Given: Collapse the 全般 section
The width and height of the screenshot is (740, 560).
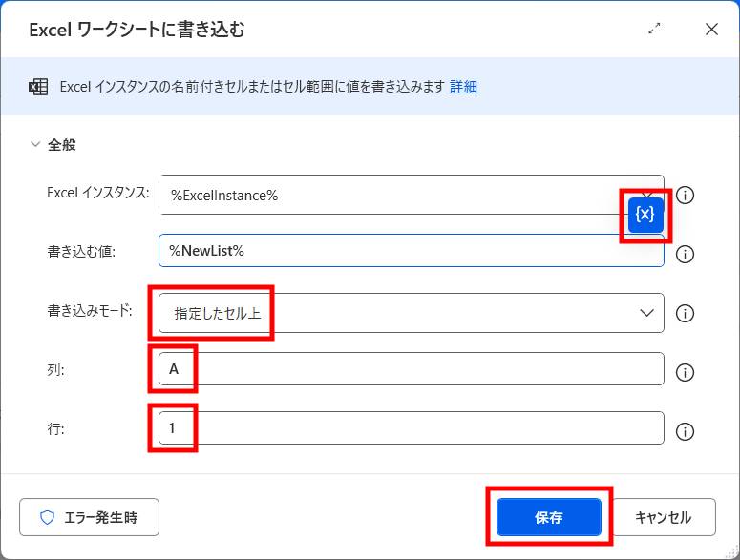Looking at the screenshot, I should click(35, 144).
